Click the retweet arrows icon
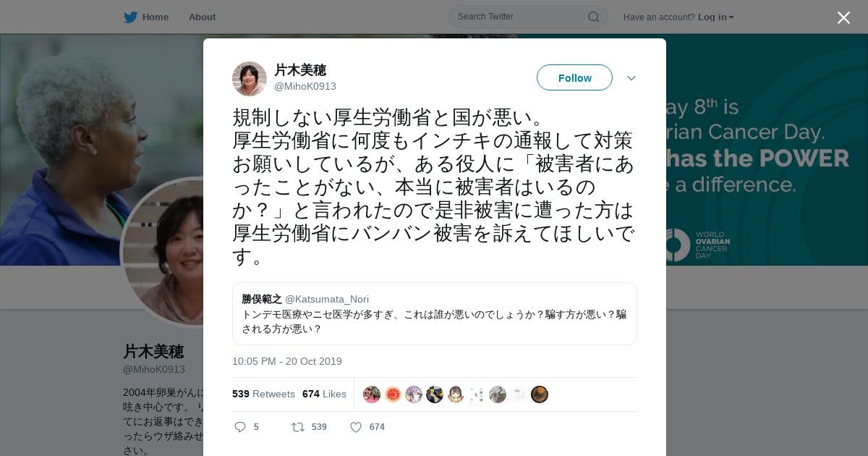The width and height of the screenshot is (868, 456). 298,427
